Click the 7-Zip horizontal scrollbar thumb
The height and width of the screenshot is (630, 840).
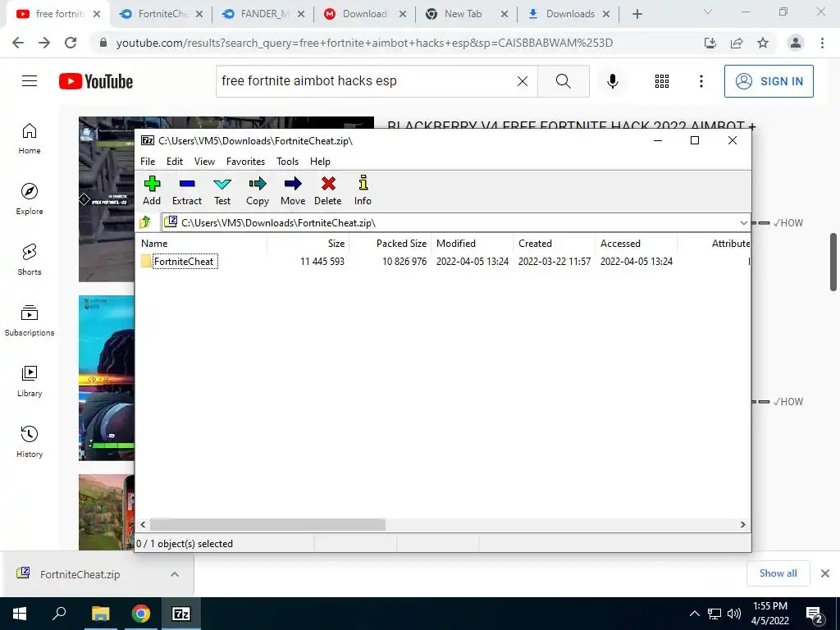coord(267,524)
